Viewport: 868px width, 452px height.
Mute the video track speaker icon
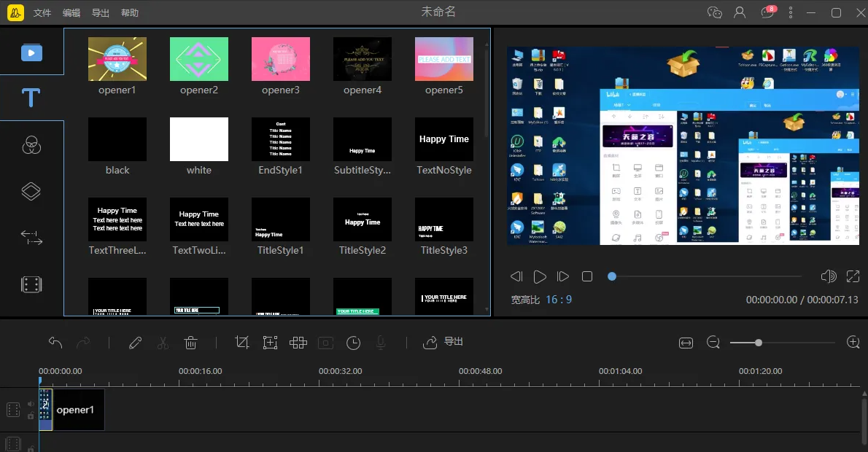[31, 403]
